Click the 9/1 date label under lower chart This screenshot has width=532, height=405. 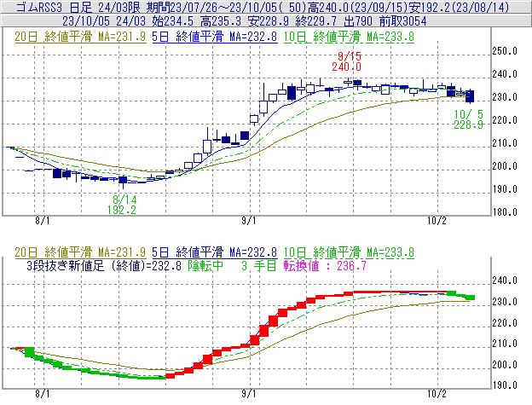pos(249,394)
